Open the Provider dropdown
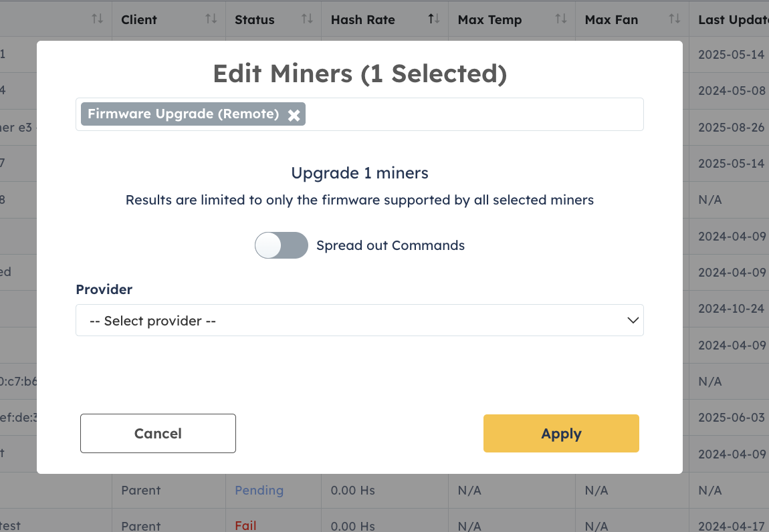This screenshot has width=769, height=532. 359,320
